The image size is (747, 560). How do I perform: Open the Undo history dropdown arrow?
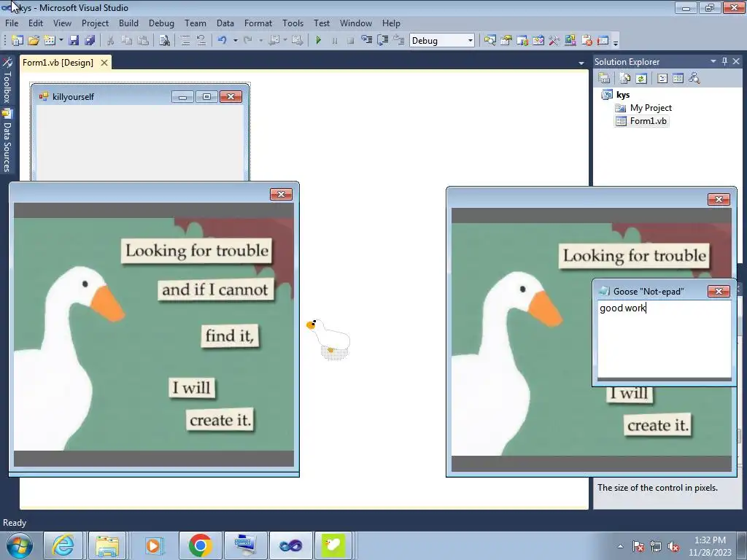(x=236, y=41)
